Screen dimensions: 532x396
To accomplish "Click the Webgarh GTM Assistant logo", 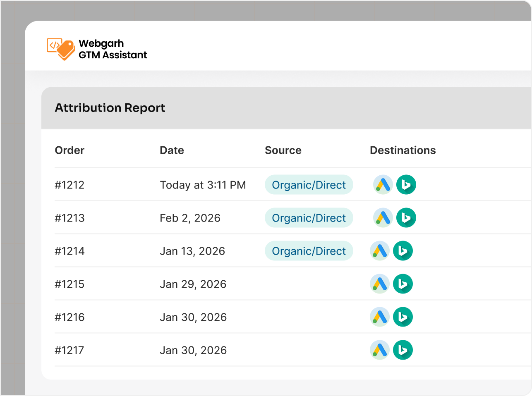I will point(96,49).
